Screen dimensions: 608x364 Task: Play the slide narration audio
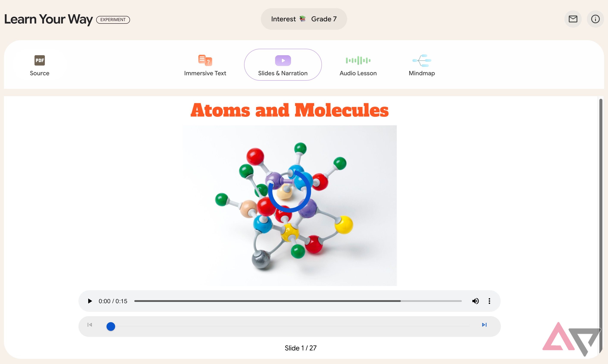pyautogui.click(x=90, y=301)
